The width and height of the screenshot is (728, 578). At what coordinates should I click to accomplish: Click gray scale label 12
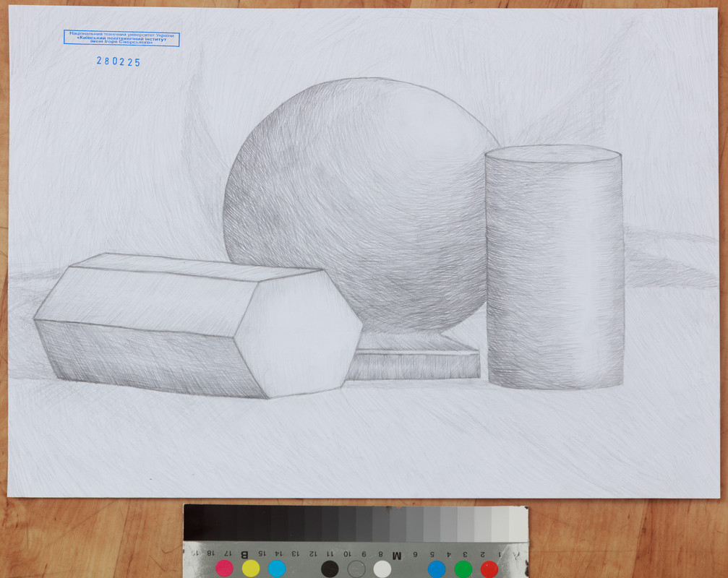coord(313,554)
